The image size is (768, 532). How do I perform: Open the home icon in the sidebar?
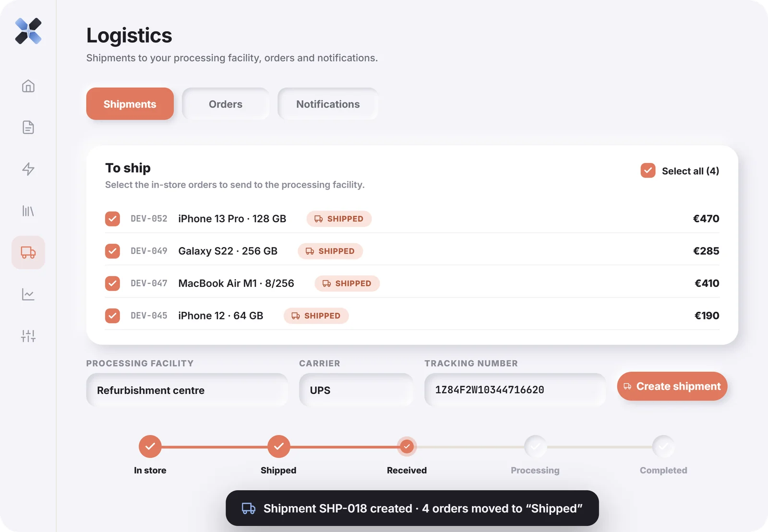coord(28,86)
